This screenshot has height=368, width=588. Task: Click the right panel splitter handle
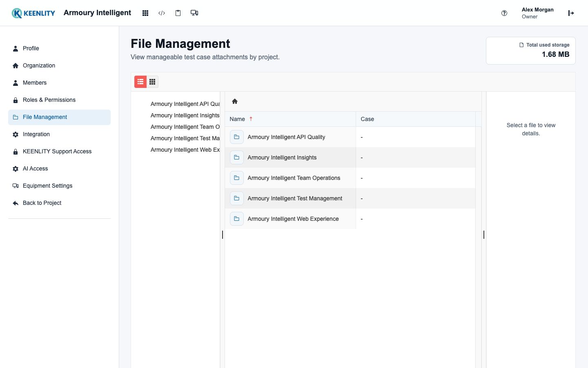tap(484, 234)
